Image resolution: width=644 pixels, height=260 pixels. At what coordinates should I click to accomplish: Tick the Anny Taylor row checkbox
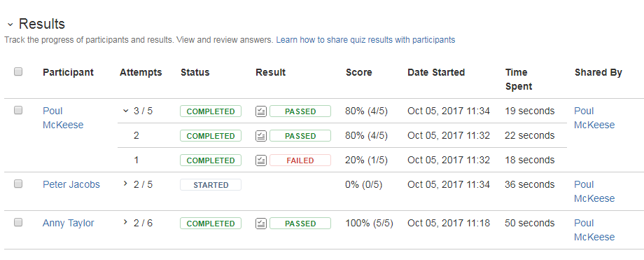tap(18, 222)
